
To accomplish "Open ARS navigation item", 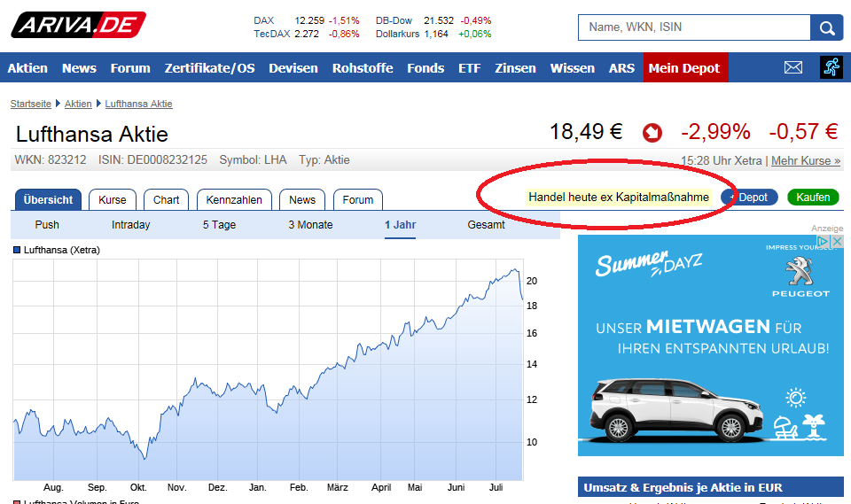I will click(621, 68).
